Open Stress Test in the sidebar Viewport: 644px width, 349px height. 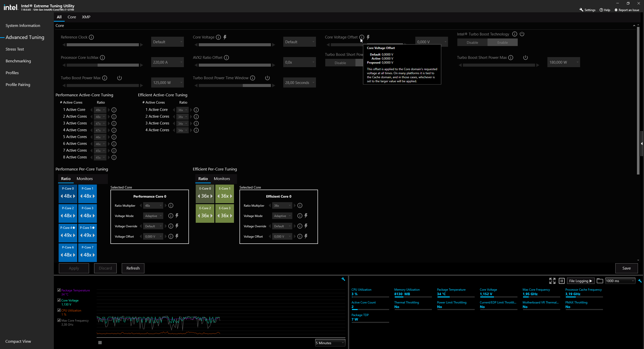click(15, 49)
